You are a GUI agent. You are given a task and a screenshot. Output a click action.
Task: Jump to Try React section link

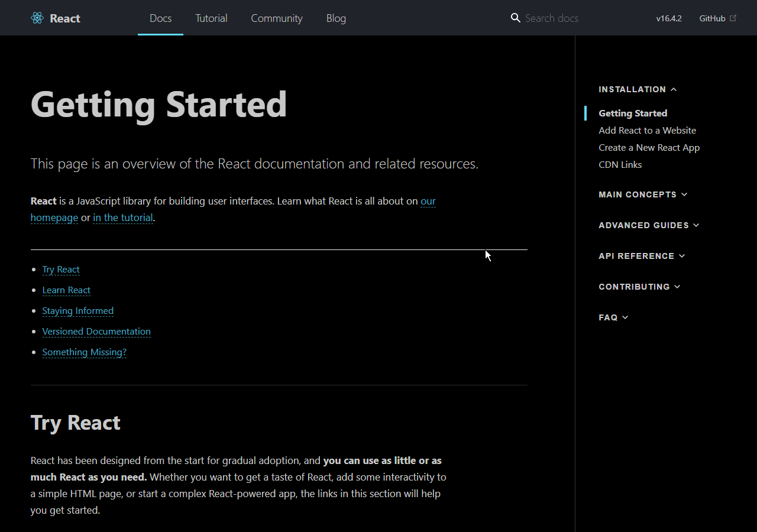[x=61, y=270]
